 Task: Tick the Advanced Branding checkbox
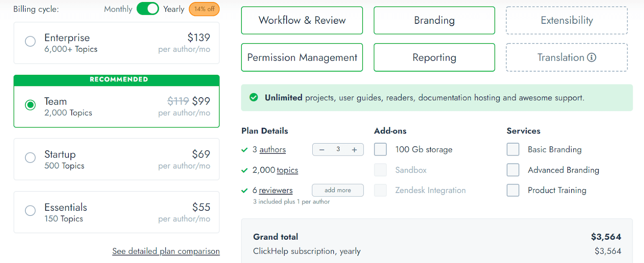513,170
